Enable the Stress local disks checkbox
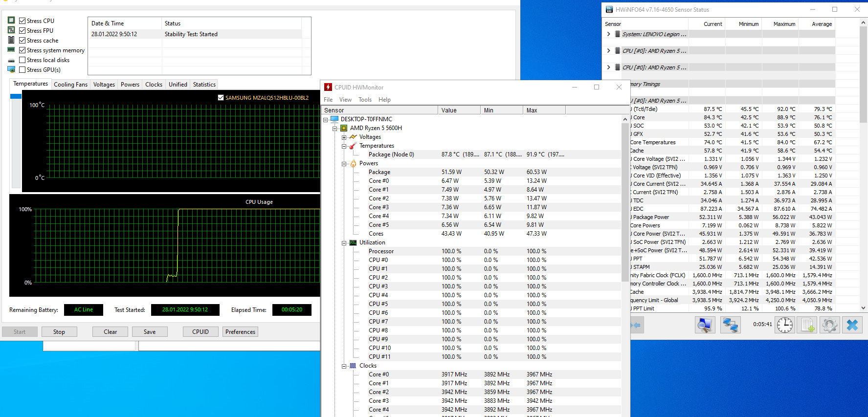Screen dimensions: 868x417 click(22, 60)
